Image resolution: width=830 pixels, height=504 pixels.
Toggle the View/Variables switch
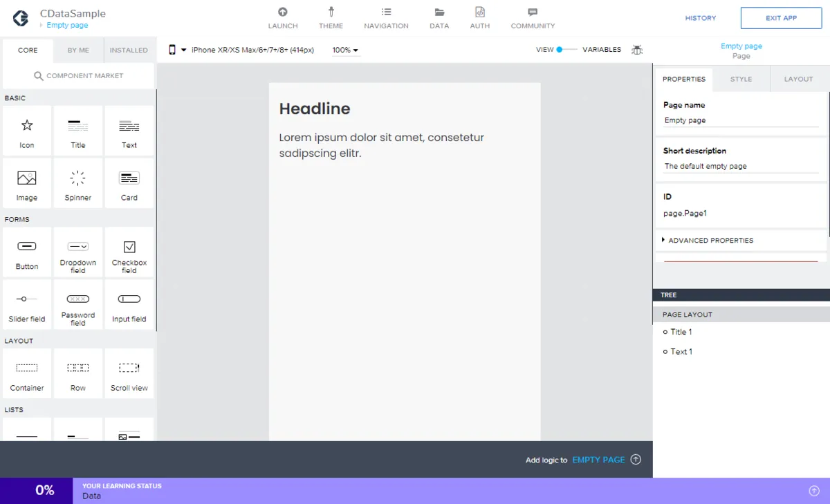566,50
